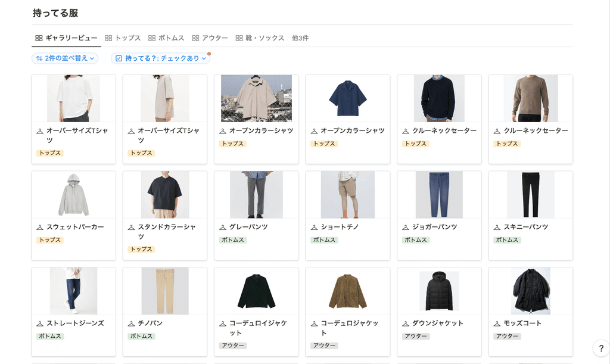Click hanger icon of チノパン card
Viewport: 610px width, 364px height.
point(131,323)
